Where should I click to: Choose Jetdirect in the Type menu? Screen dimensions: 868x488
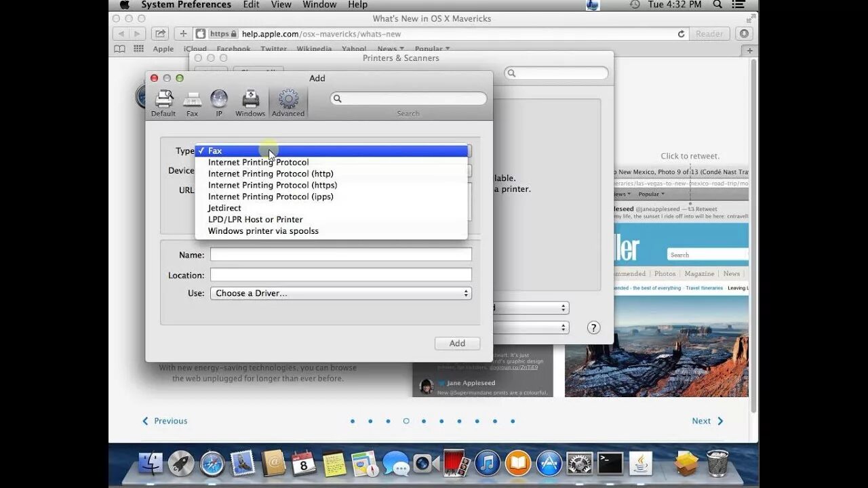[x=332, y=208]
